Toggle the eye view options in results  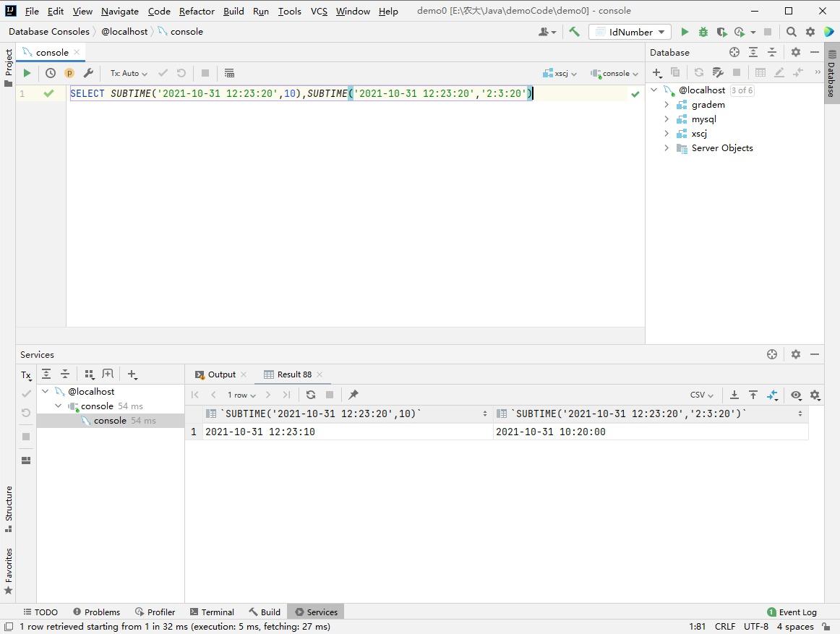coord(796,395)
